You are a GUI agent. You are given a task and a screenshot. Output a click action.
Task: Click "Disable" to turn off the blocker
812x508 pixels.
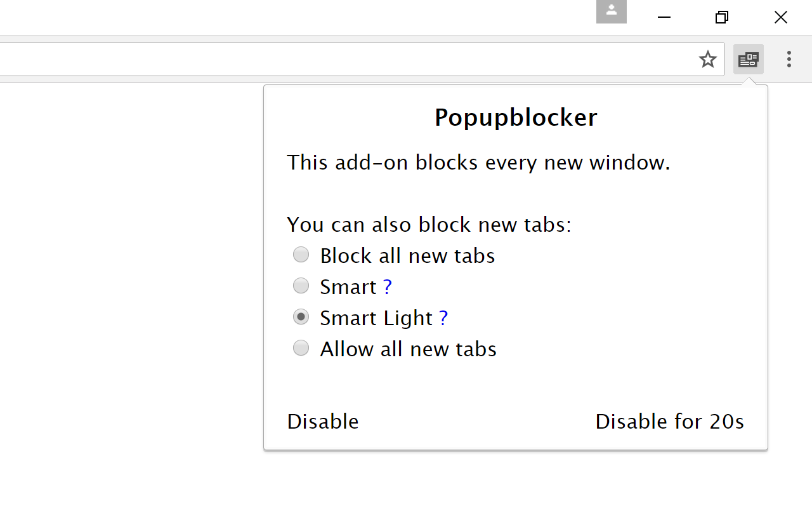(x=322, y=421)
